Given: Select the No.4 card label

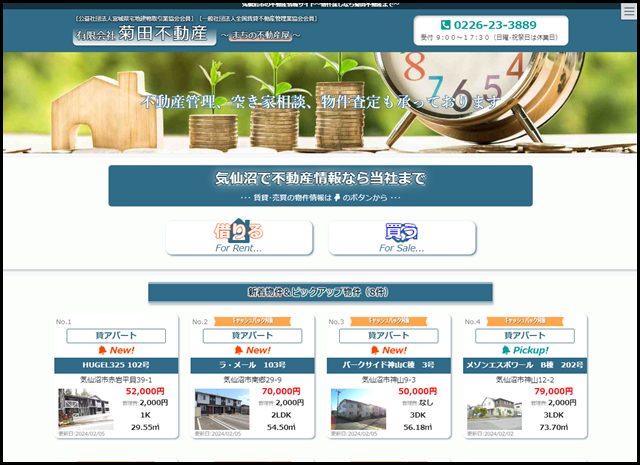Looking at the screenshot, I should coord(472,322).
